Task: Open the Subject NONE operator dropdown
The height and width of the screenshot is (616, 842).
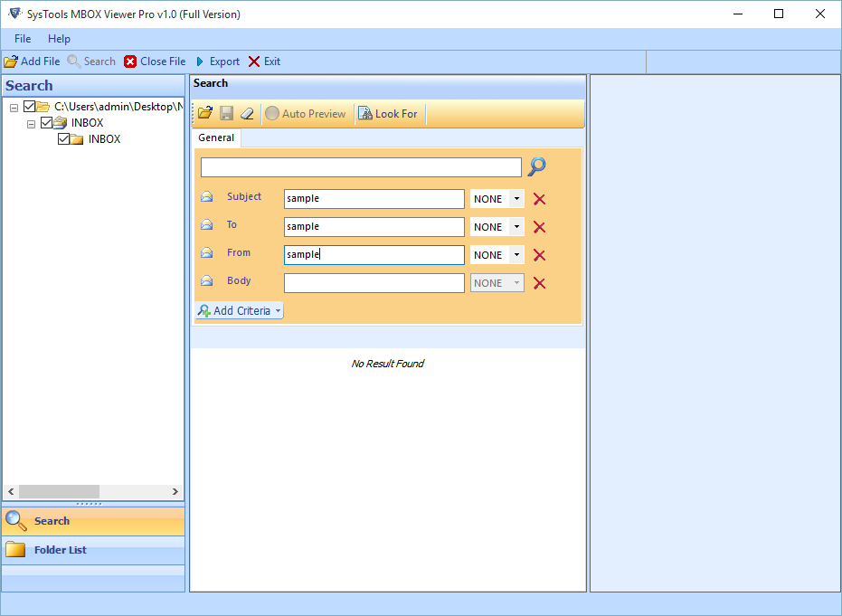Action: point(516,199)
